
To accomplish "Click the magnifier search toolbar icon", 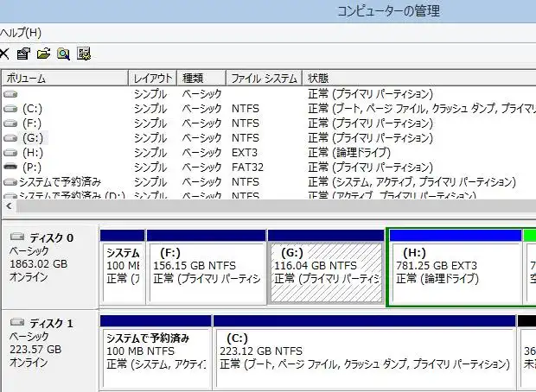I will coord(64,54).
